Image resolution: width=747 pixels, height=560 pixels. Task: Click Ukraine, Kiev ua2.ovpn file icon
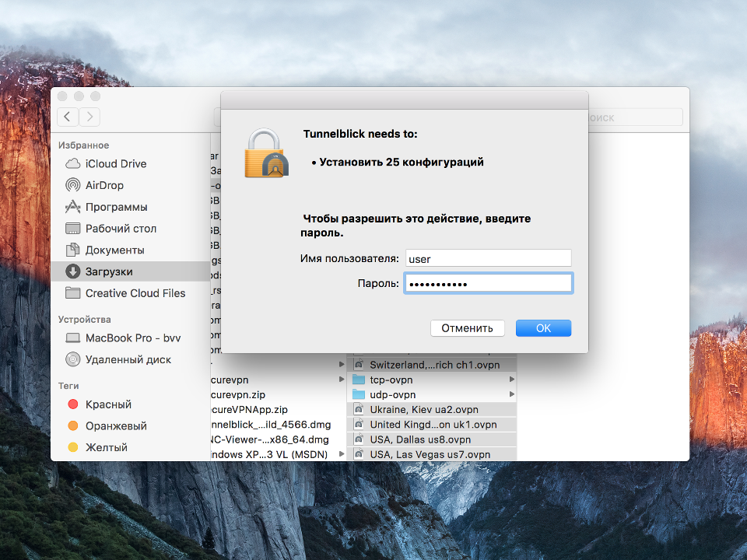(359, 410)
